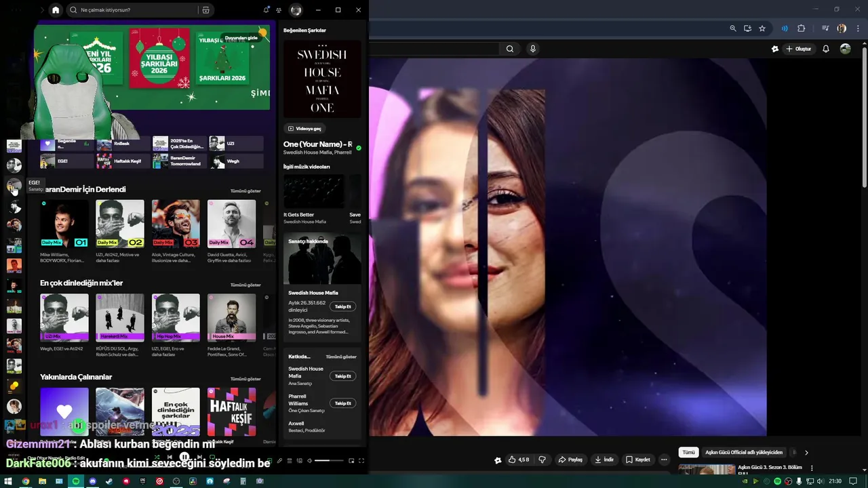Share YouTube video via Paylaş
The width and height of the screenshot is (868, 488).
[x=570, y=460]
